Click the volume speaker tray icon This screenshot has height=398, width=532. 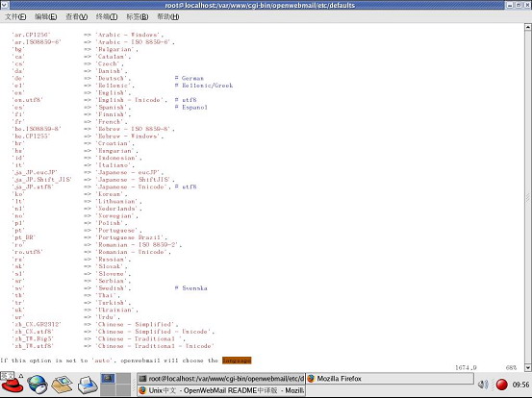(x=483, y=385)
